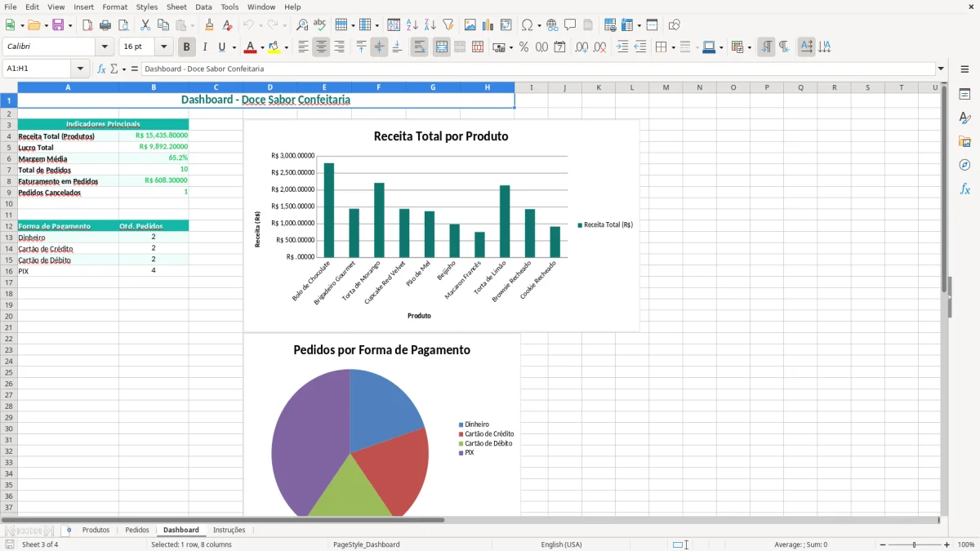
Task: Click the Clear Direct Formatting icon
Action: (x=228, y=25)
